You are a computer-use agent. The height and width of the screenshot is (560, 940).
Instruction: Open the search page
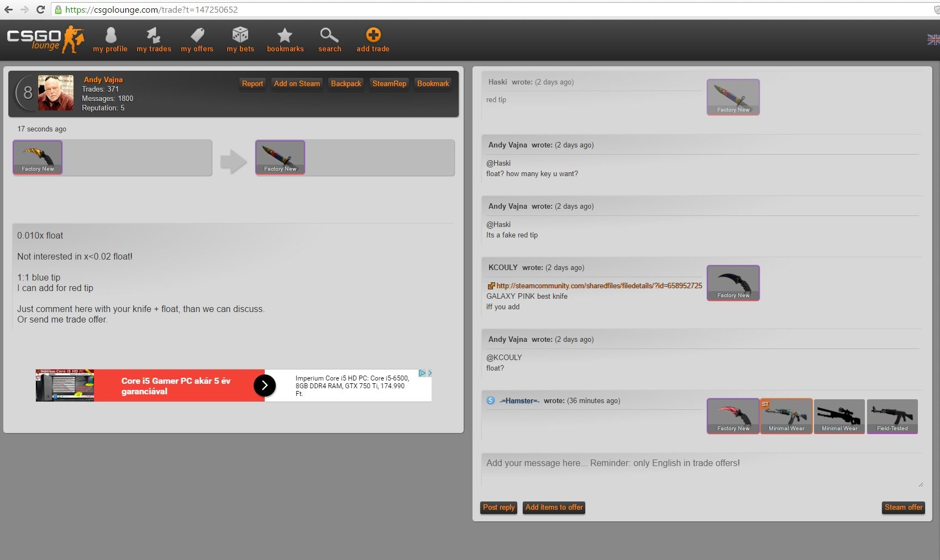pyautogui.click(x=329, y=40)
